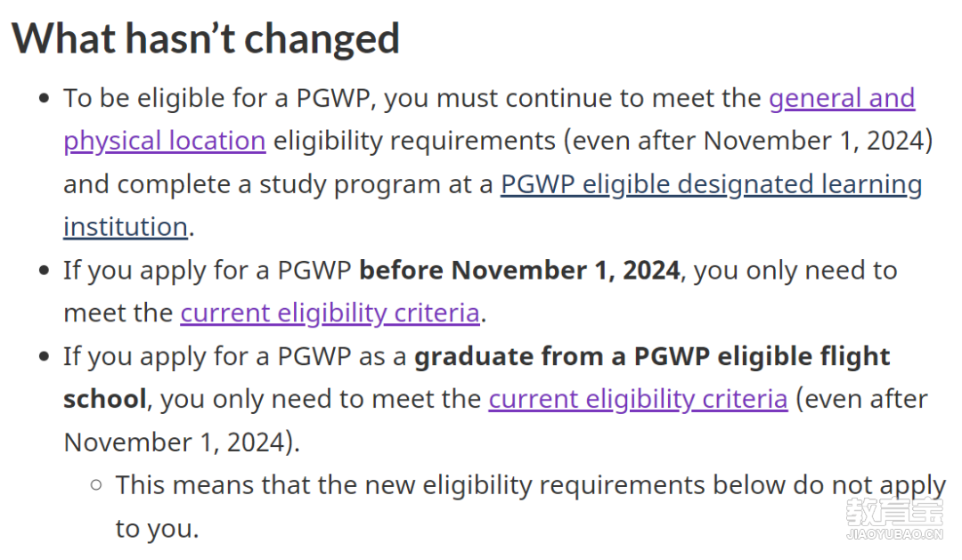Image resolution: width=962 pixels, height=560 pixels.
Task: Click the "What hasn't changed" heading
Action: coord(206,38)
